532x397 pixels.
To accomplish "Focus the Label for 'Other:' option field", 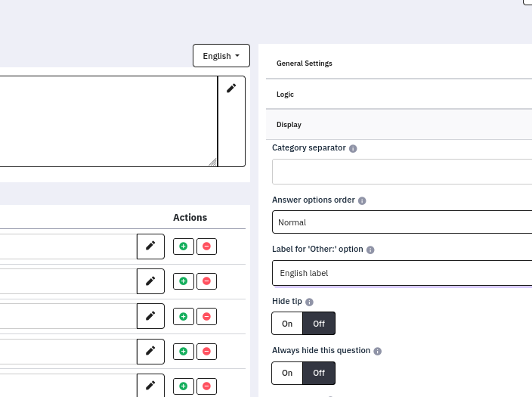I will [402, 273].
